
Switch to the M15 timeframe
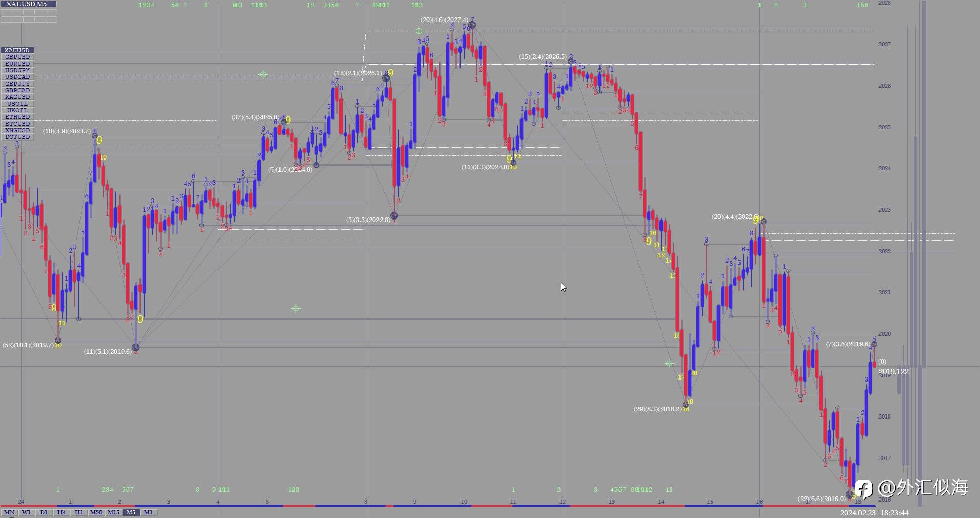[x=114, y=512]
